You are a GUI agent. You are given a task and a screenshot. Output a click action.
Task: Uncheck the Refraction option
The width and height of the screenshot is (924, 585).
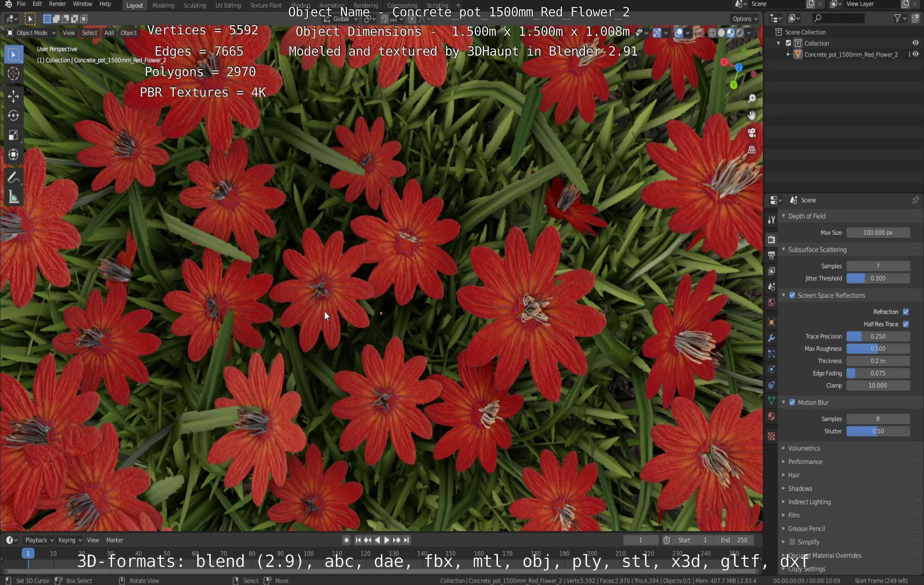pos(906,312)
